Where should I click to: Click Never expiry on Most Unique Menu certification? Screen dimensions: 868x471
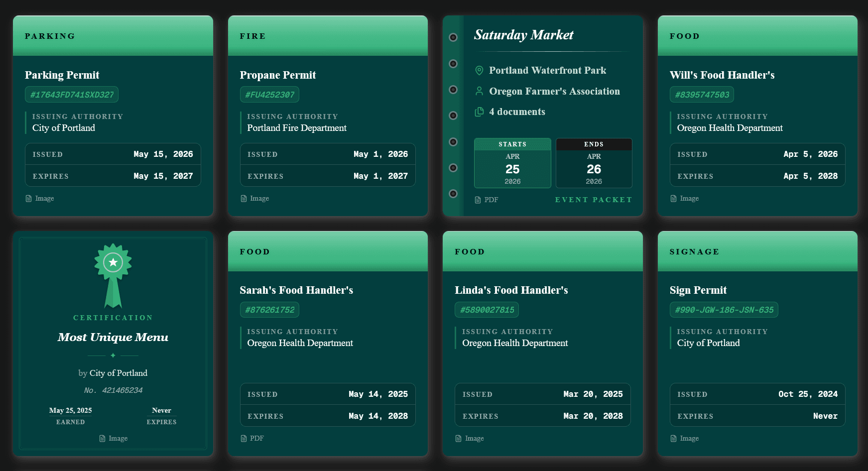tap(161, 410)
